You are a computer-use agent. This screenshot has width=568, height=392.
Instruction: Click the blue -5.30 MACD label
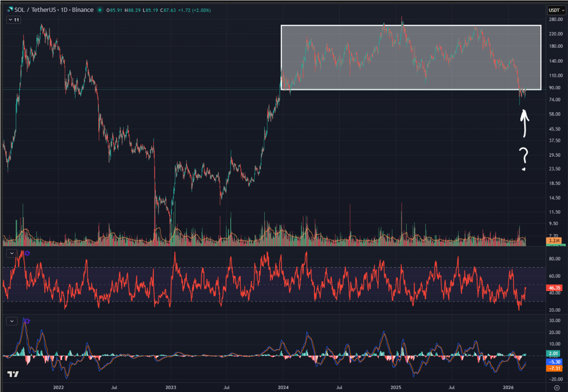pyautogui.click(x=554, y=362)
